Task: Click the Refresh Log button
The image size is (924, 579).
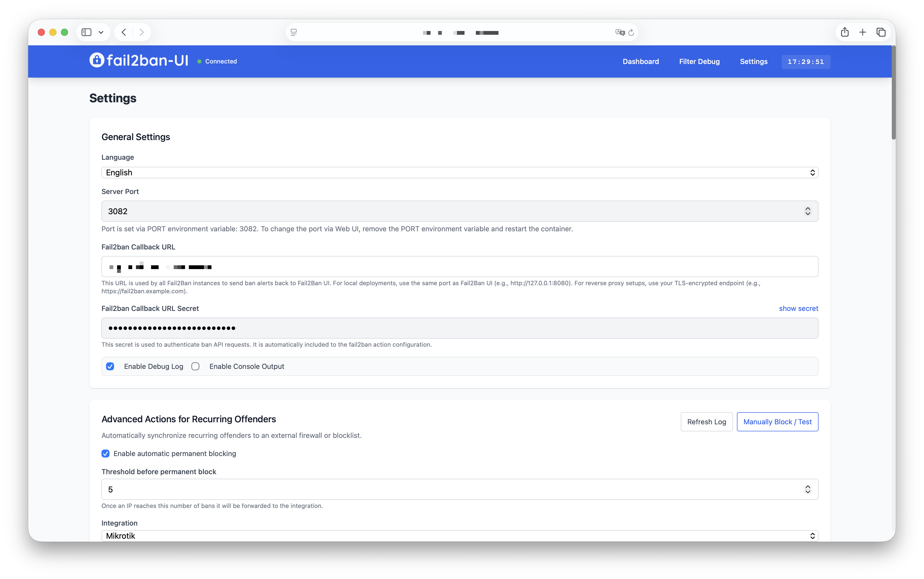Action: [x=706, y=422]
